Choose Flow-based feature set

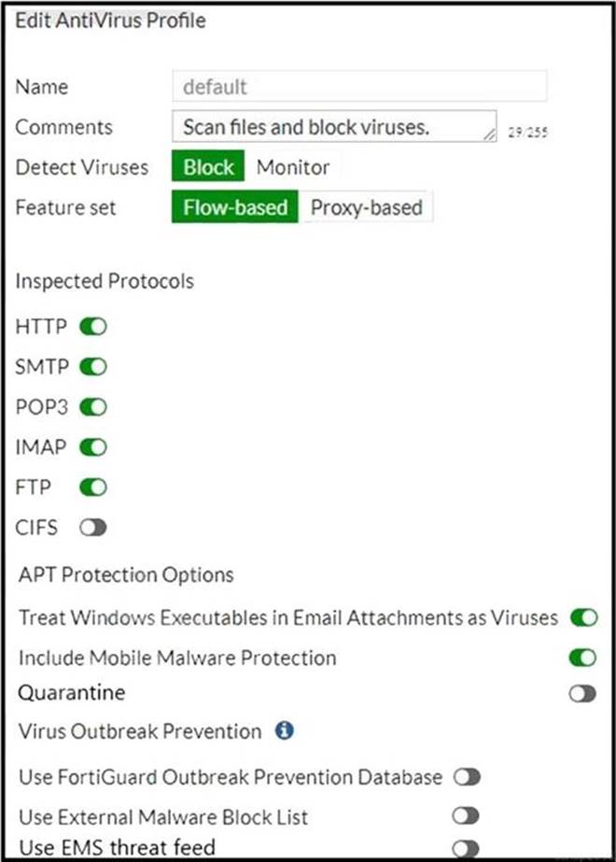(235, 207)
